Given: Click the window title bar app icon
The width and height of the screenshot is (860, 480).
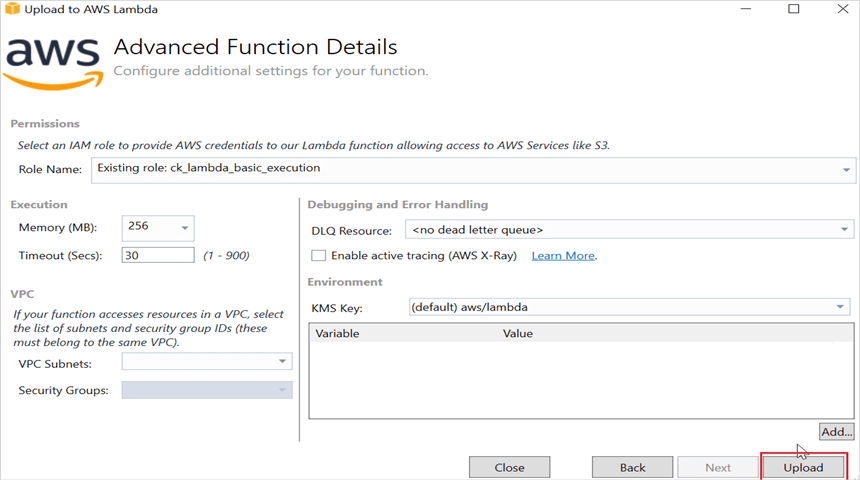Looking at the screenshot, I should 11,10.
